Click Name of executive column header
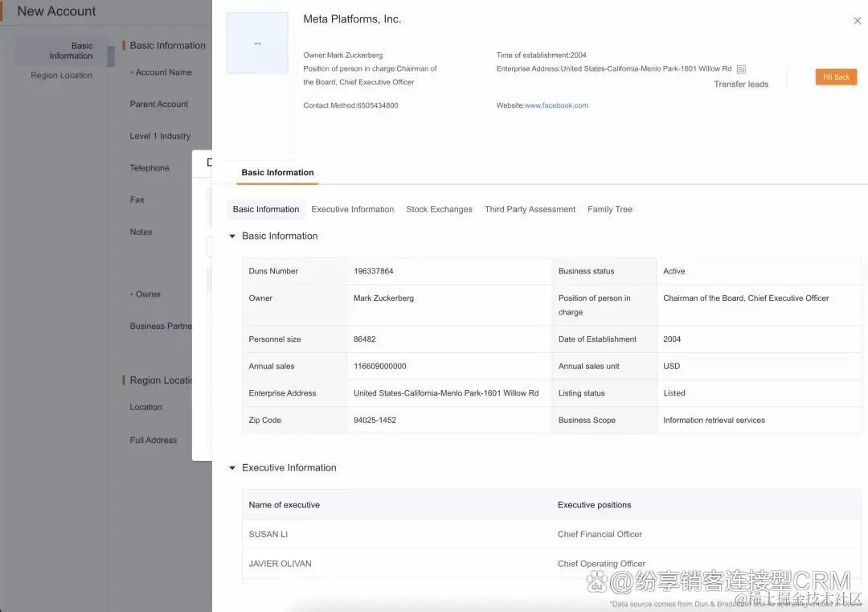 pyautogui.click(x=284, y=505)
